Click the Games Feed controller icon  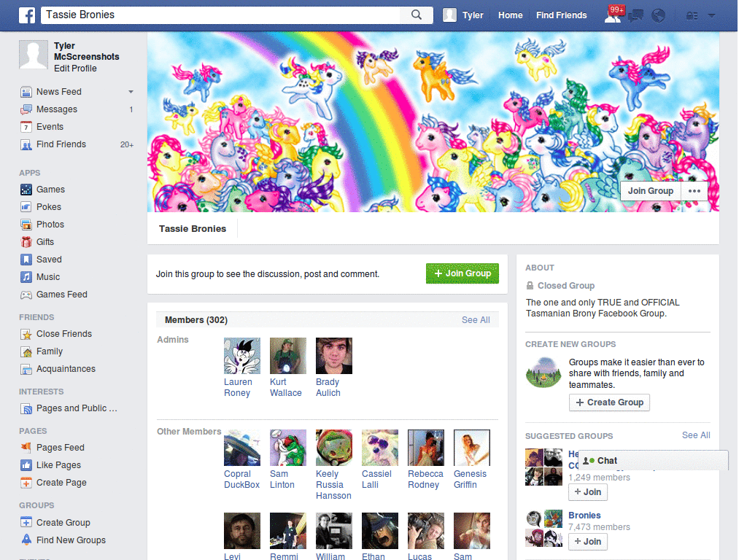coord(26,295)
